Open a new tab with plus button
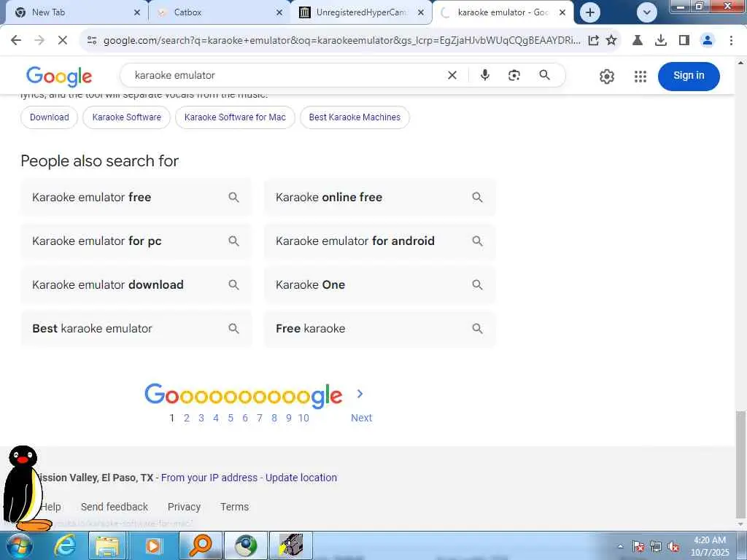Viewport: 747px width, 560px height. tap(589, 12)
